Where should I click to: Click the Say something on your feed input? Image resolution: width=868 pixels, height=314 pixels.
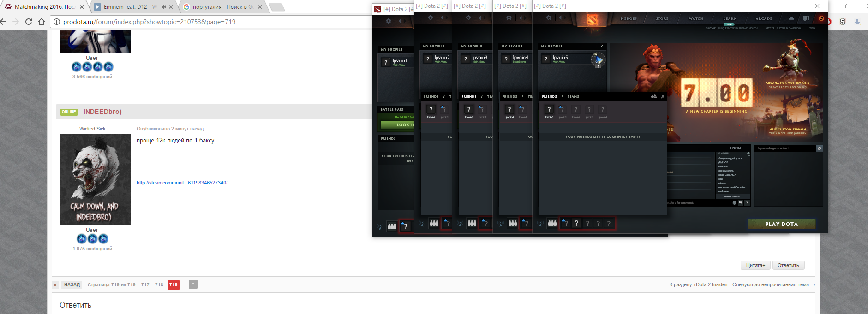point(784,148)
